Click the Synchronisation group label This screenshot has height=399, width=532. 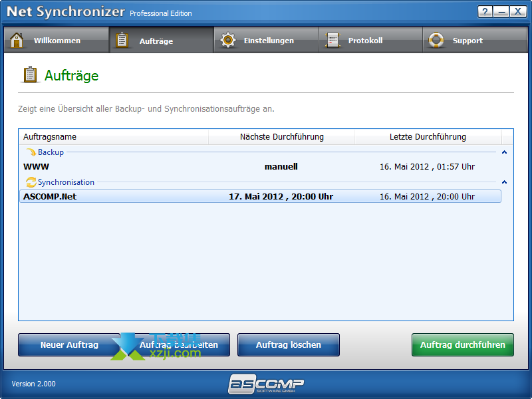66,182
